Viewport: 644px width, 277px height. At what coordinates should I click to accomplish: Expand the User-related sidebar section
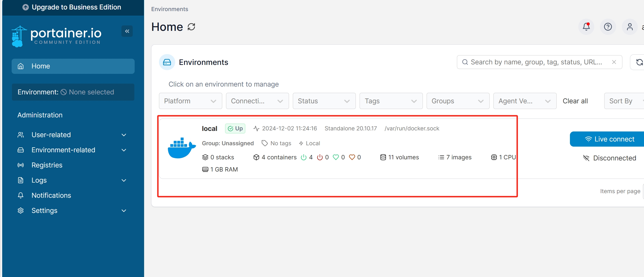click(x=72, y=135)
